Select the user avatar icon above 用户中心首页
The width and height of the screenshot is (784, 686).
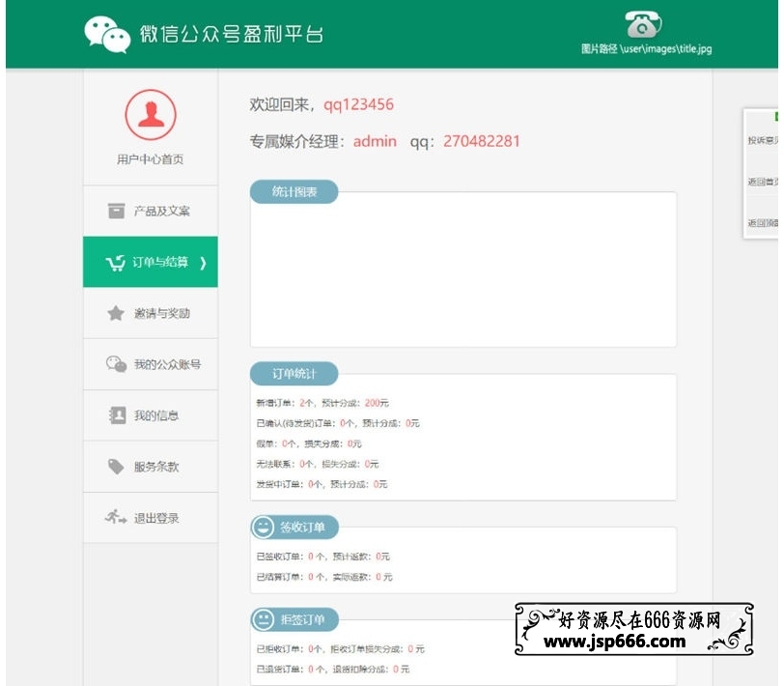pyautogui.click(x=150, y=114)
